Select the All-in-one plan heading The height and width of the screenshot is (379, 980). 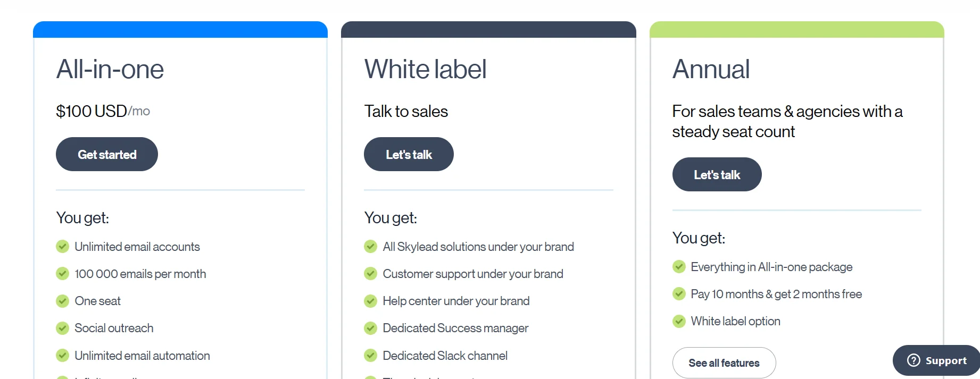pyautogui.click(x=110, y=69)
